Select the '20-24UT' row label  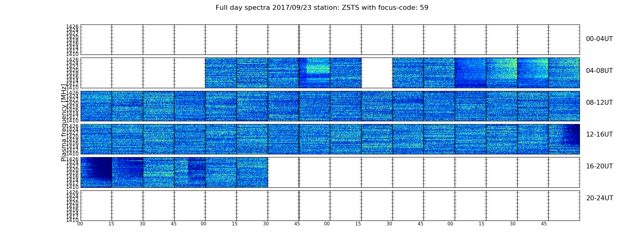pos(600,198)
